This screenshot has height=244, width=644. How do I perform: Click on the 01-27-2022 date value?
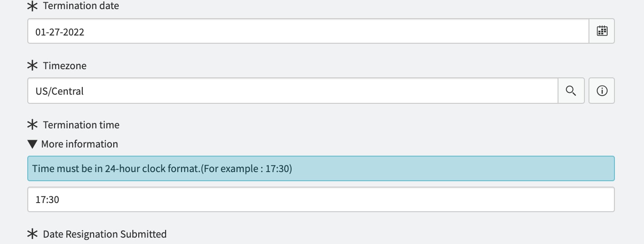(x=60, y=32)
